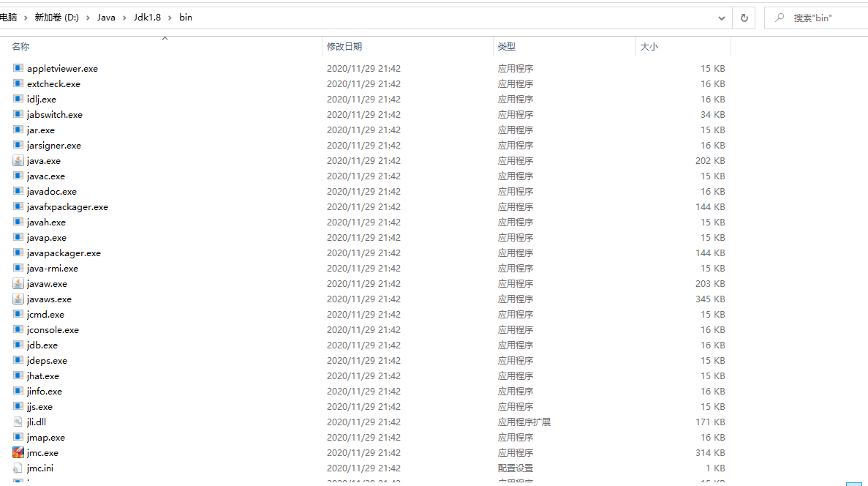Viewport: 868px width, 486px height.
Task: Click the search magnifier icon
Action: tap(780, 18)
